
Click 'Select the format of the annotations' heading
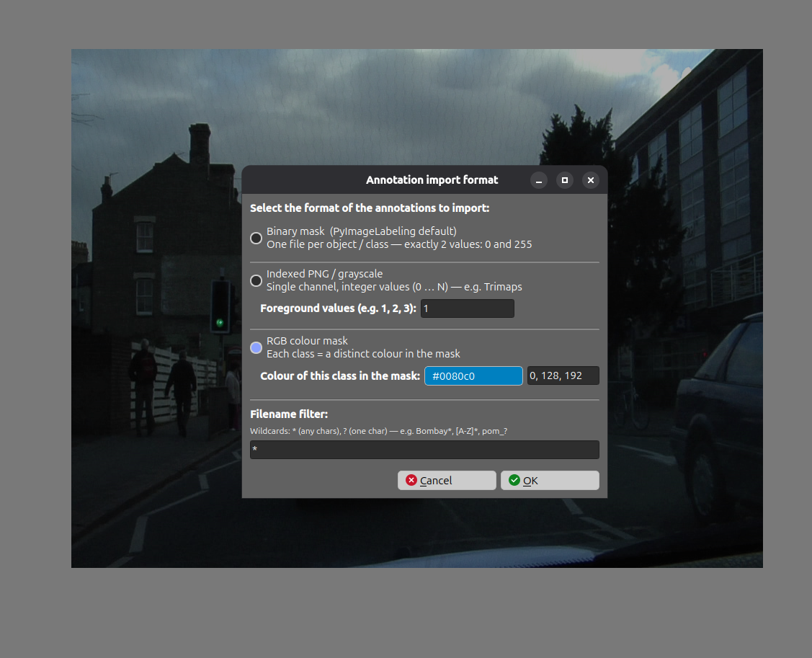(370, 208)
